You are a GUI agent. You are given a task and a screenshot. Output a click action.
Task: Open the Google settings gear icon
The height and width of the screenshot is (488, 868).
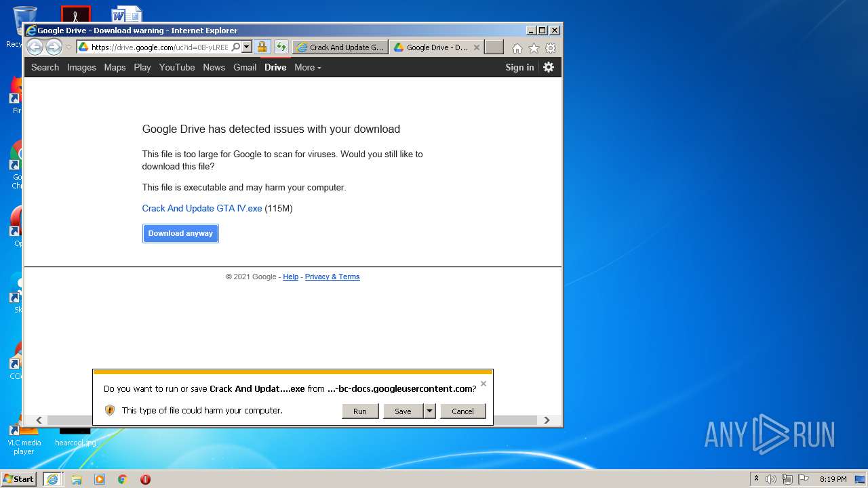click(x=549, y=67)
